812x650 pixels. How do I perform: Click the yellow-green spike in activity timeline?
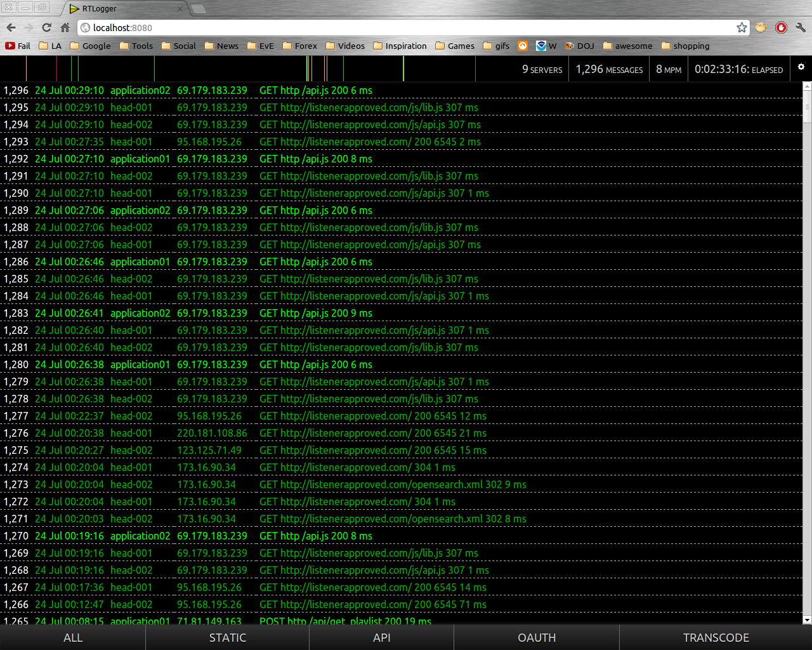pyautogui.click(x=403, y=69)
